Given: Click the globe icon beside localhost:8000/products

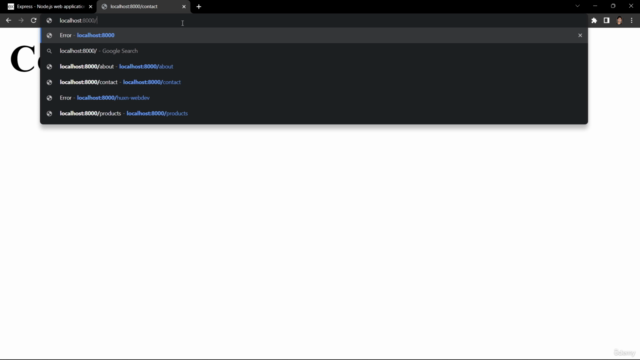Looking at the screenshot, I should [49, 113].
